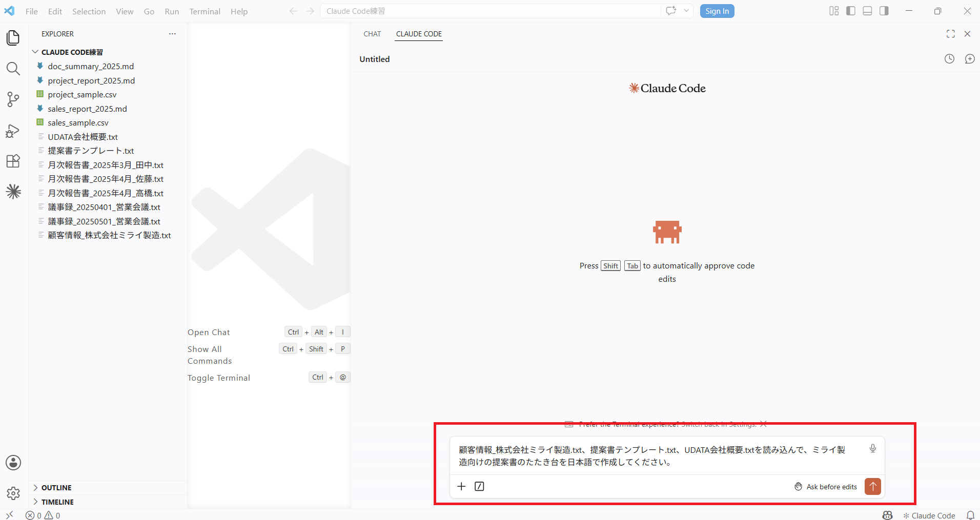Screen dimensions: 980x520
Task: Open the Go menu
Action: click(x=149, y=11)
